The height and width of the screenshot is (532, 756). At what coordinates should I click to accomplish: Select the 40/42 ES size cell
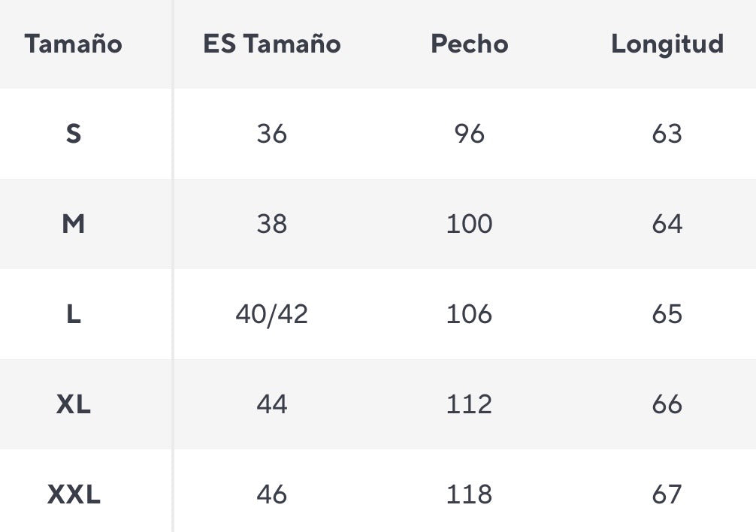click(x=271, y=314)
